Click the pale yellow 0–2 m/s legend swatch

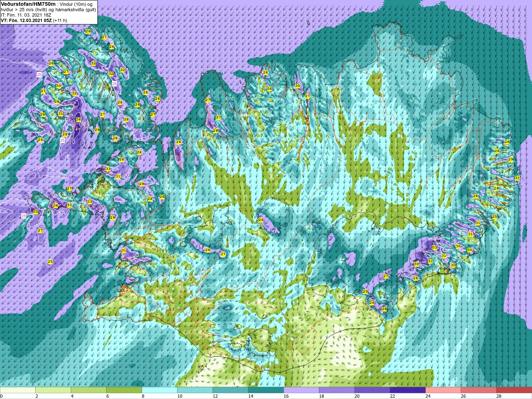[x=18, y=390]
